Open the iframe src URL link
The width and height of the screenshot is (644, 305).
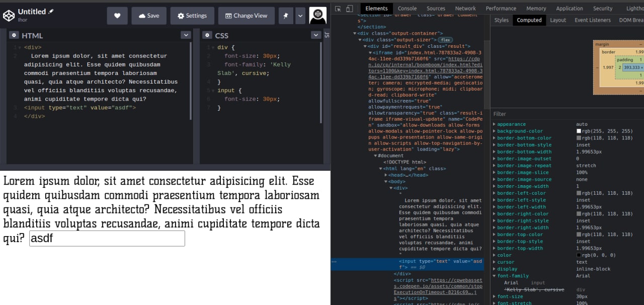coord(425,64)
